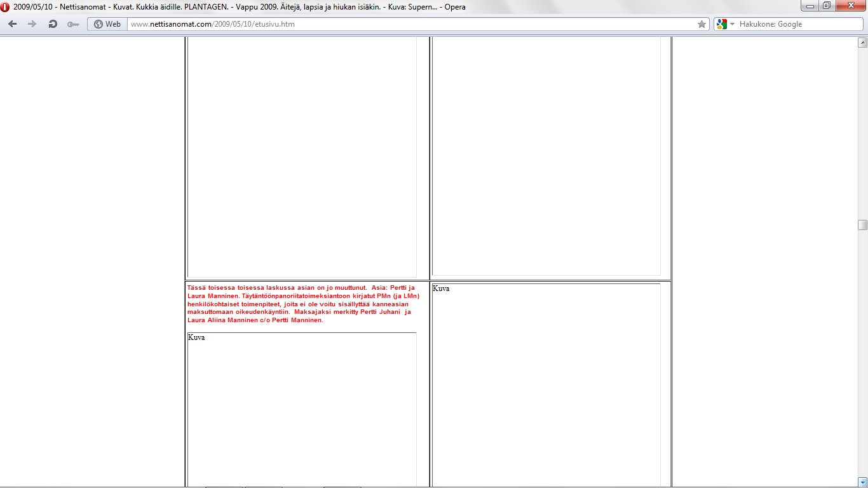The width and height of the screenshot is (868, 488).
Task: Click the scrollbar up arrow
Action: click(862, 43)
